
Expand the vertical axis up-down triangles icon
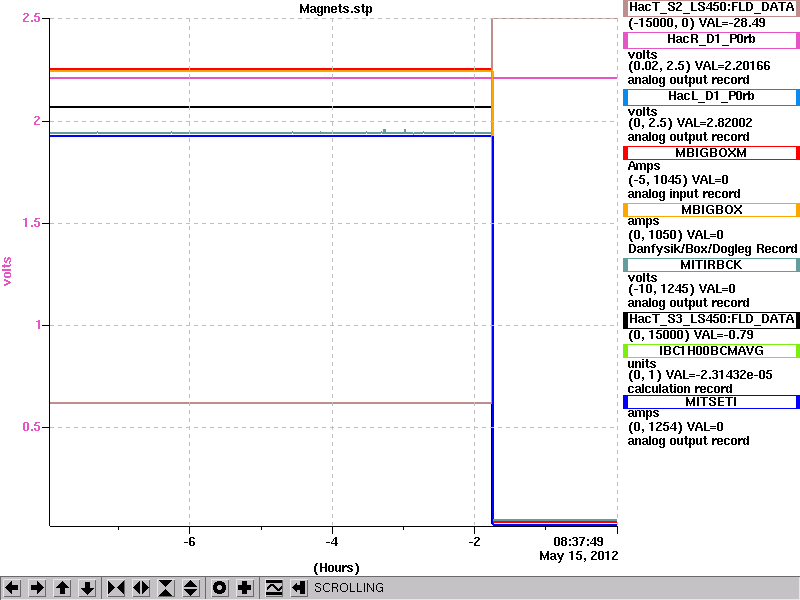pos(191,588)
